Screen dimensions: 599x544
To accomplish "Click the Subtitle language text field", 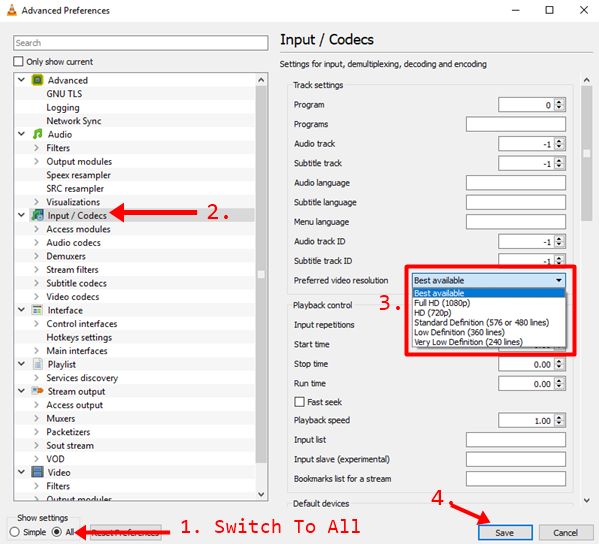I will click(516, 202).
